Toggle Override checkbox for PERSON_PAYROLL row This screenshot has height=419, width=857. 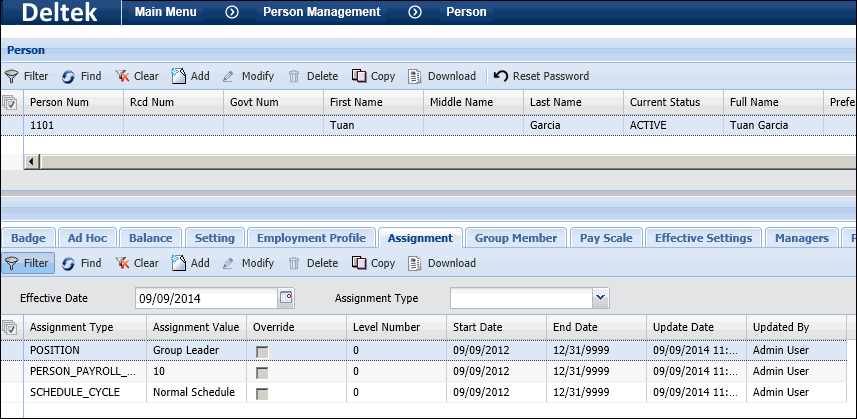pyautogui.click(x=262, y=372)
